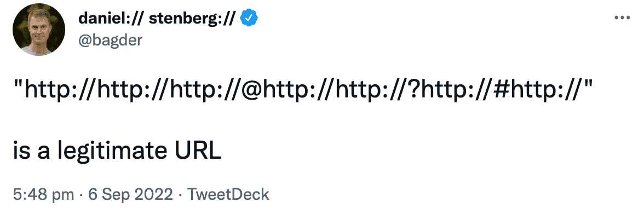Click the display name daniel:// stenberg://
The width and height of the screenshot is (644, 208).
pos(156,19)
